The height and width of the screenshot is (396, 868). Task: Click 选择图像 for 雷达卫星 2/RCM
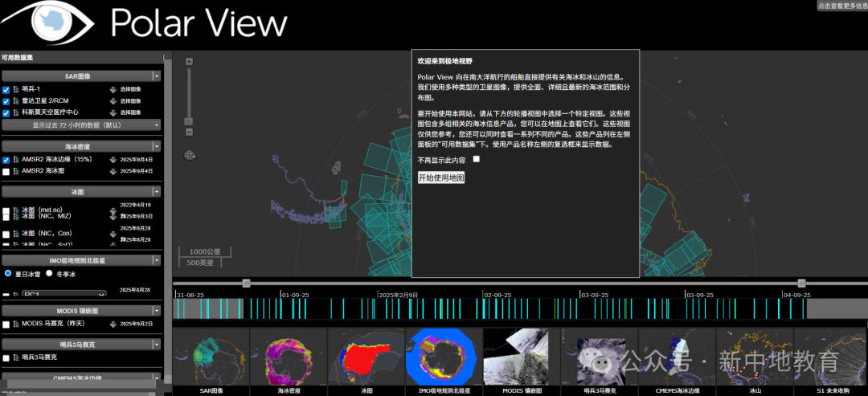pos(131,101)
